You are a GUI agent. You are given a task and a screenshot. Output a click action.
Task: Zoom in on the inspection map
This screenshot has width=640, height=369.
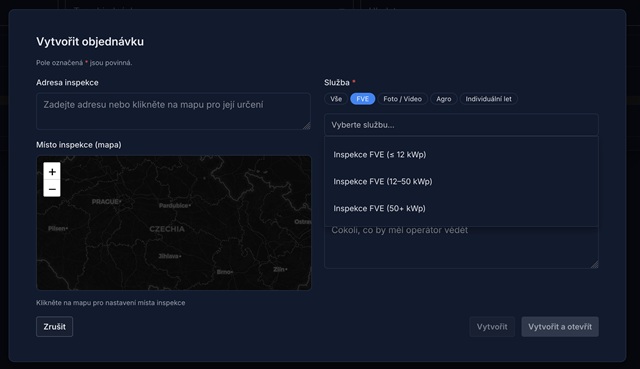[x=52, y=171]
